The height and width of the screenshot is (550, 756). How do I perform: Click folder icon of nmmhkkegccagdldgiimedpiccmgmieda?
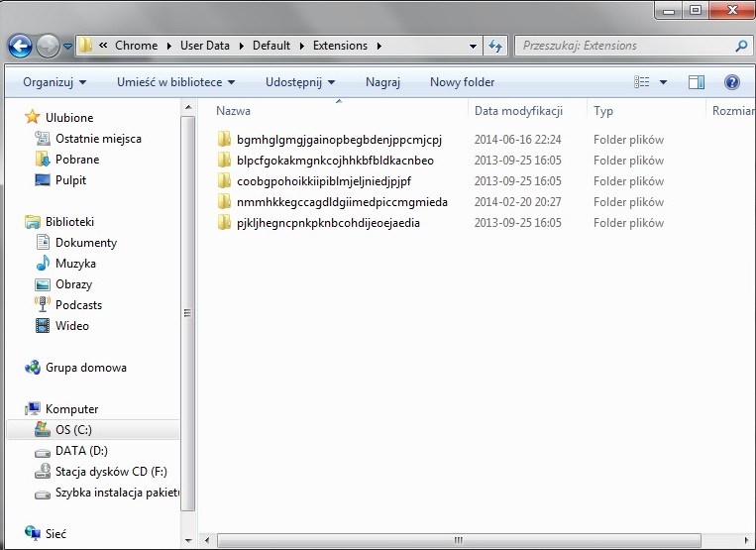pyautogui.click(x=224, y=201)
